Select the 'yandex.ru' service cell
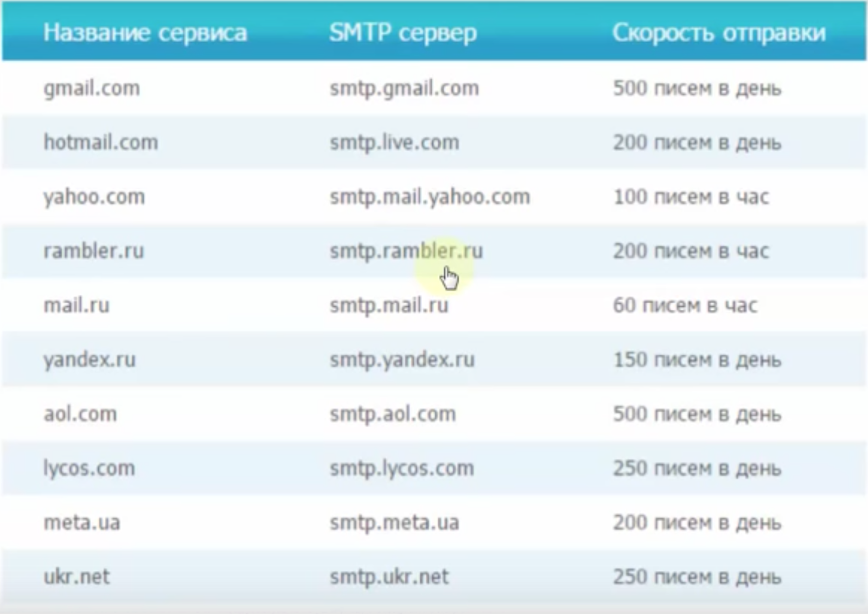Image resolution: width=868 pixels, height=614 pixels. 90,360
